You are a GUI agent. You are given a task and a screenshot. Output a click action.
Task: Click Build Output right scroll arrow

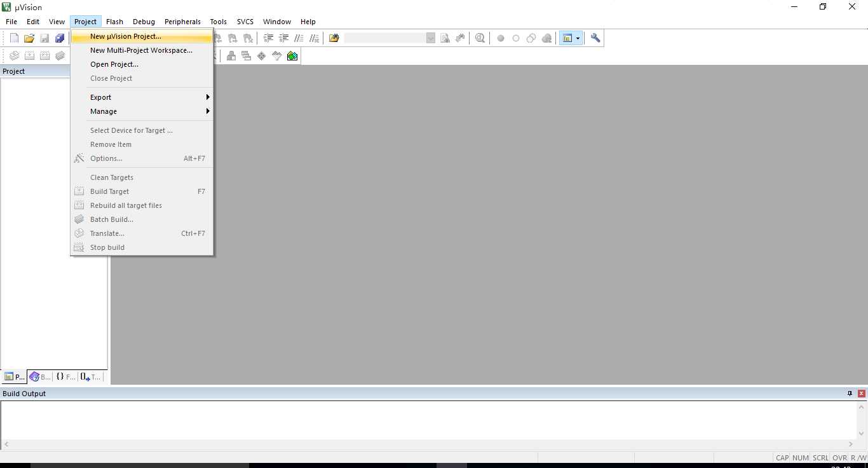click(851, 444)
